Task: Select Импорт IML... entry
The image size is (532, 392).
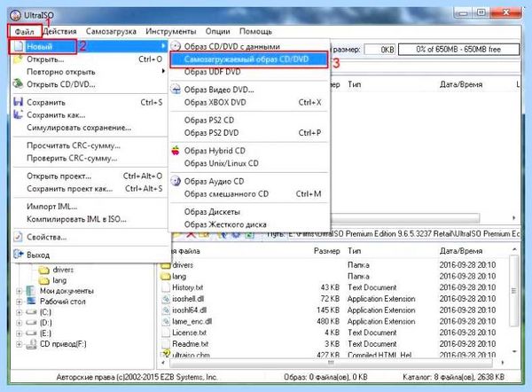Action: pyautogui.click(x=90, y=207)
